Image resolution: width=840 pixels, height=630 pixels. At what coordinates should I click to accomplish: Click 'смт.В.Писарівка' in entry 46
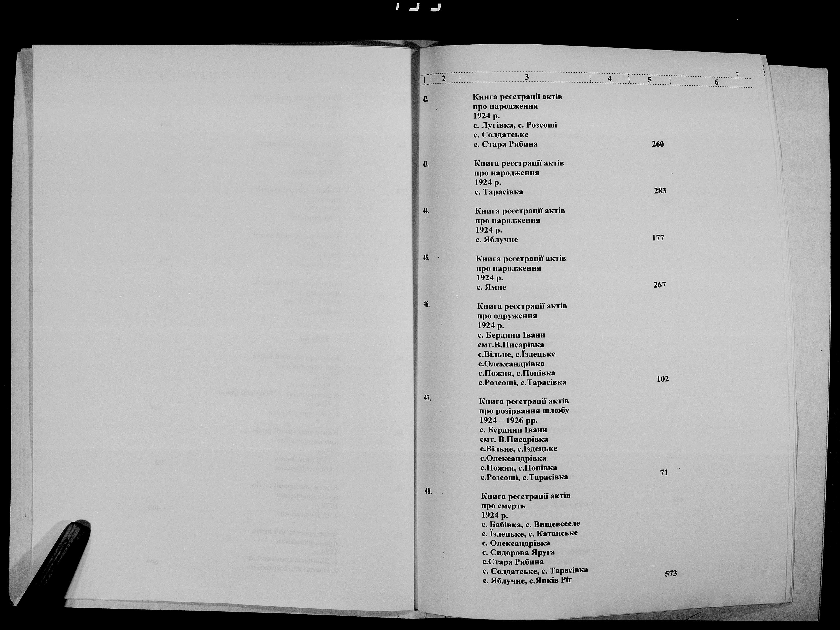(511, 345)
